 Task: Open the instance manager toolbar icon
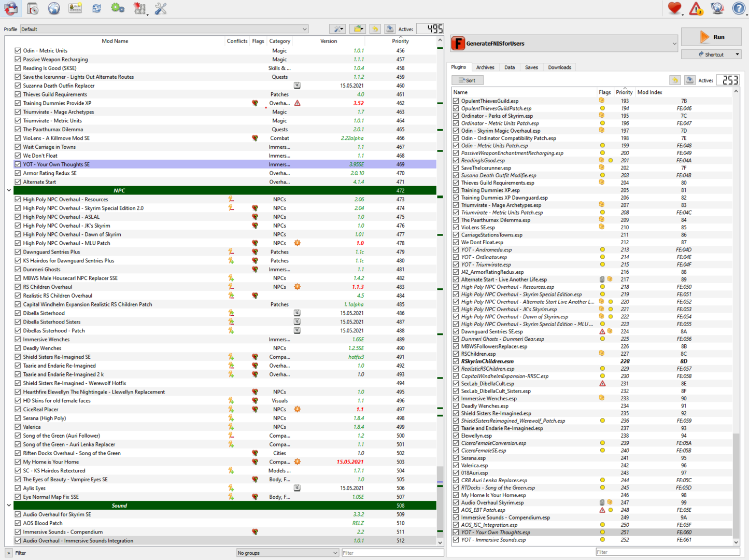pos(11,8)
